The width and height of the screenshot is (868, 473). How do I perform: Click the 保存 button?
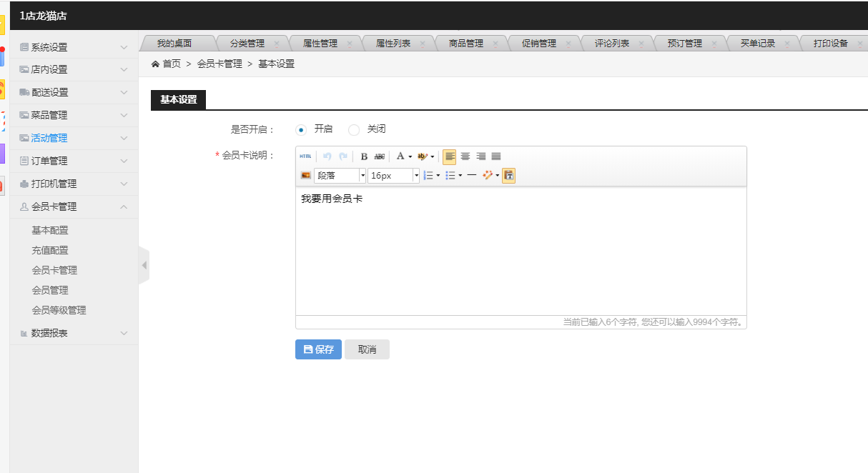pyautogui.click(x=318, y=349)
